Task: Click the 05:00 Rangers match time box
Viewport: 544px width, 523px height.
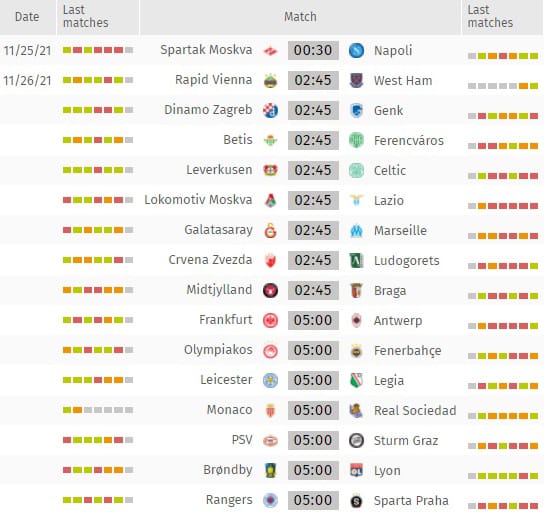Action: tap(313, 500)
